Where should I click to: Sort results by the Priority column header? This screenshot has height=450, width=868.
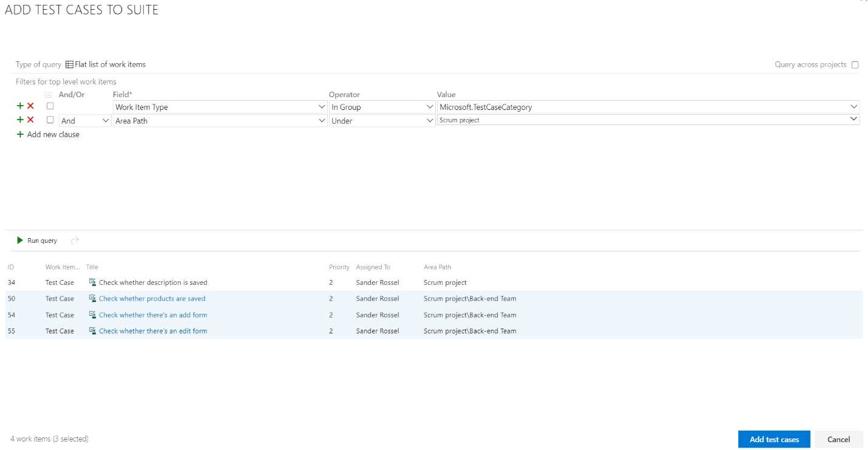[x=339, y=267]
